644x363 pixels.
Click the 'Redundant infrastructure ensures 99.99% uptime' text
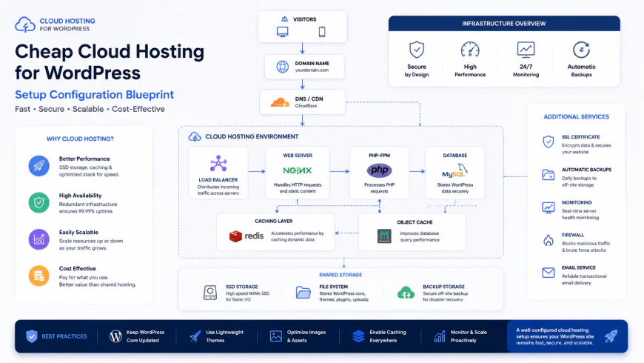(x=88, y=207)
